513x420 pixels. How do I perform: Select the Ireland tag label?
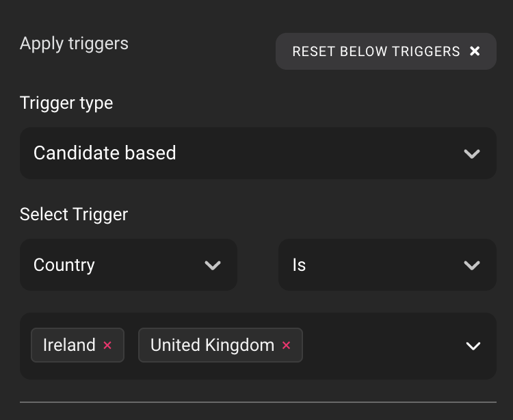click(x=69, y=345)
